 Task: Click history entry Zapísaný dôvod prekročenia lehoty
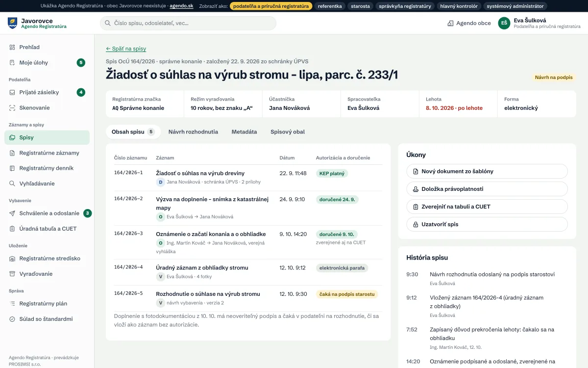tap(492, 334)
